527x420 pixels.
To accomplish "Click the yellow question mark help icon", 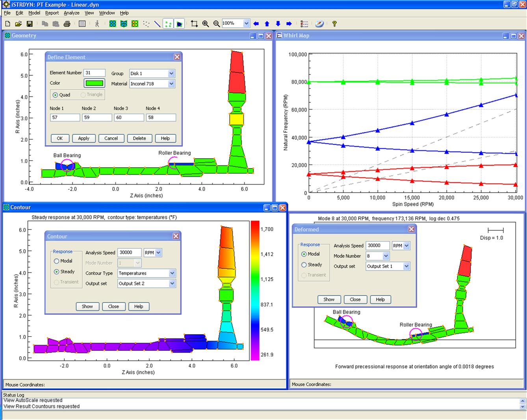I will [334, 24].
